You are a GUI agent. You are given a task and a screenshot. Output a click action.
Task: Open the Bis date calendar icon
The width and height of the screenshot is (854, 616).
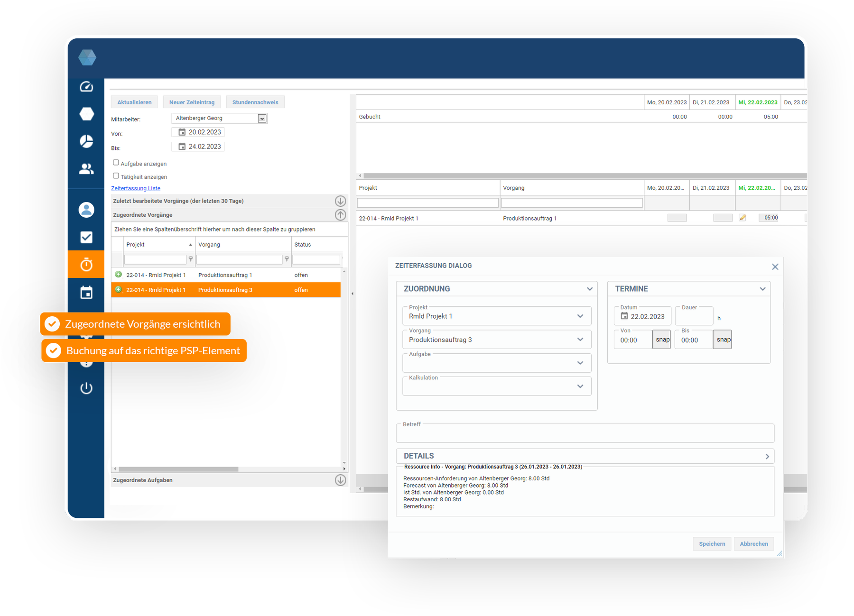point(182,147)
